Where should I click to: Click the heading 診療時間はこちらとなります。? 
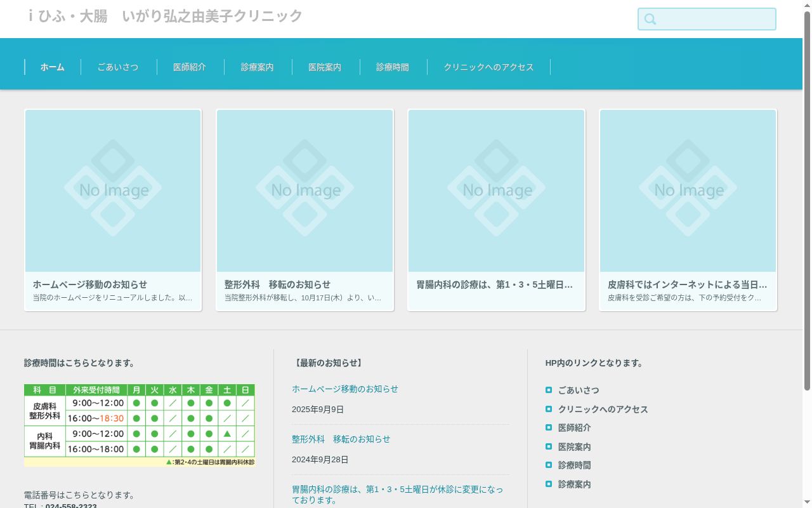(x=80, y=363)
